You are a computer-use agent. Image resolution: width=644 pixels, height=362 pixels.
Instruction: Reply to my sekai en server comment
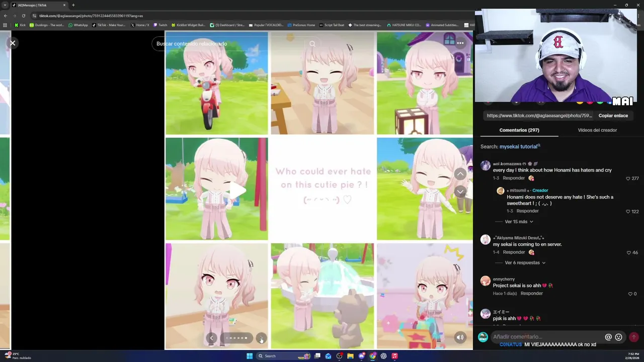pyautogui.click(x=514, y=252)
